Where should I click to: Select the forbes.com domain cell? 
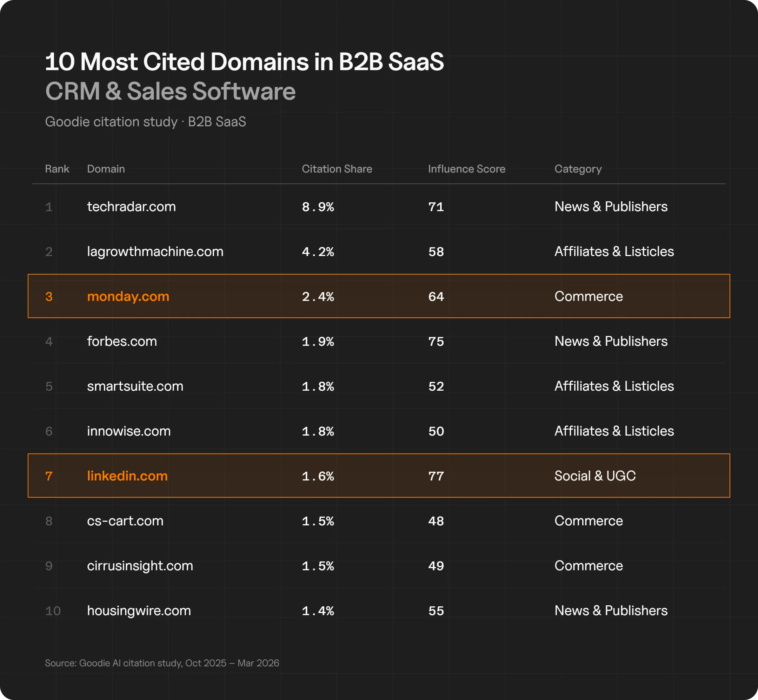(x=122, y=341)
